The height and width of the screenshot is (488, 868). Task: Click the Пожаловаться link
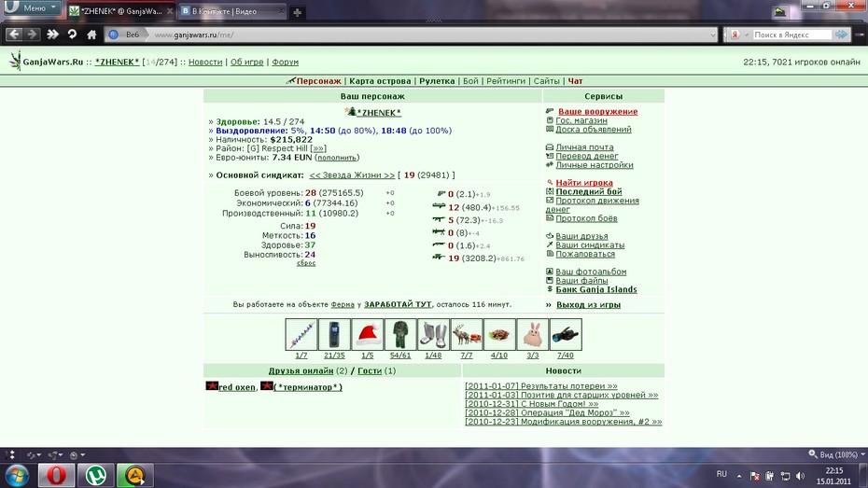coord(585,254)
